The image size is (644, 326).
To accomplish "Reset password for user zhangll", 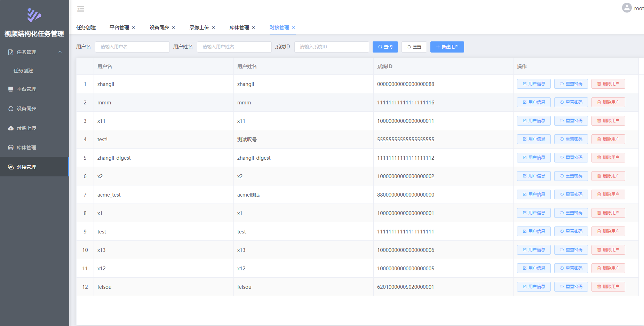I will click(571, 84).
